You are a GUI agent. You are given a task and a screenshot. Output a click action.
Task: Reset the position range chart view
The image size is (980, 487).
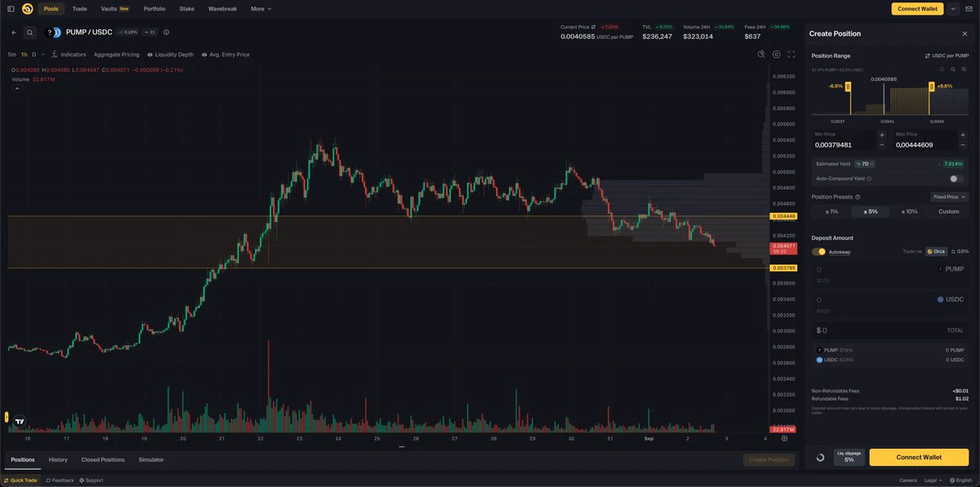pyautogui.click(x=942, y=69)
